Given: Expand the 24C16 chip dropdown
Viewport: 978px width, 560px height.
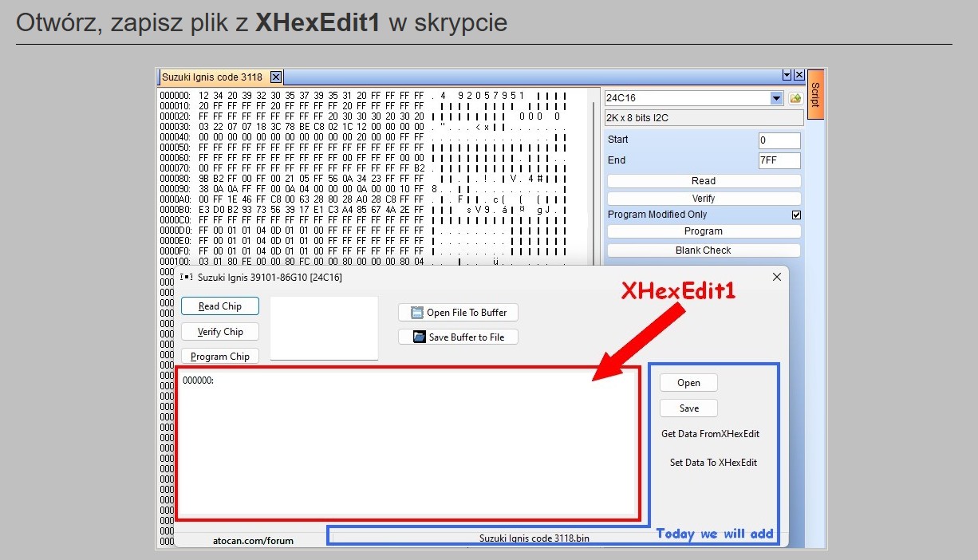Looking at the screenshot, I should (x=776, y=98).
